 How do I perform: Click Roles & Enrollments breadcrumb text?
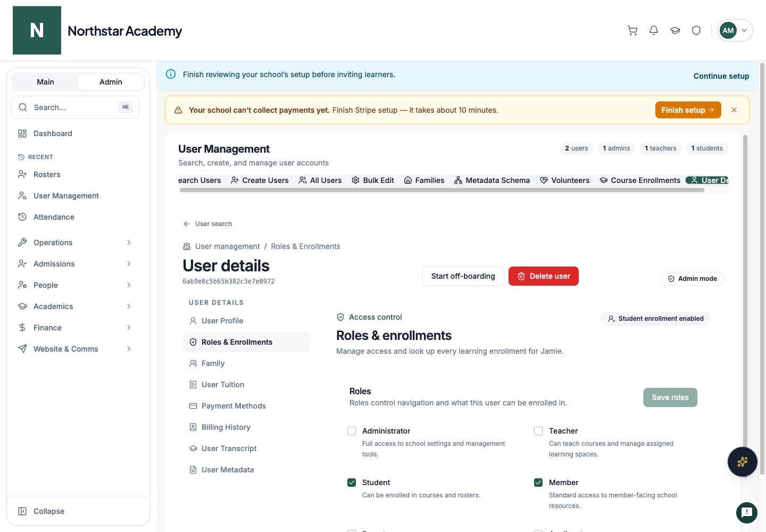tap(305, 246)
